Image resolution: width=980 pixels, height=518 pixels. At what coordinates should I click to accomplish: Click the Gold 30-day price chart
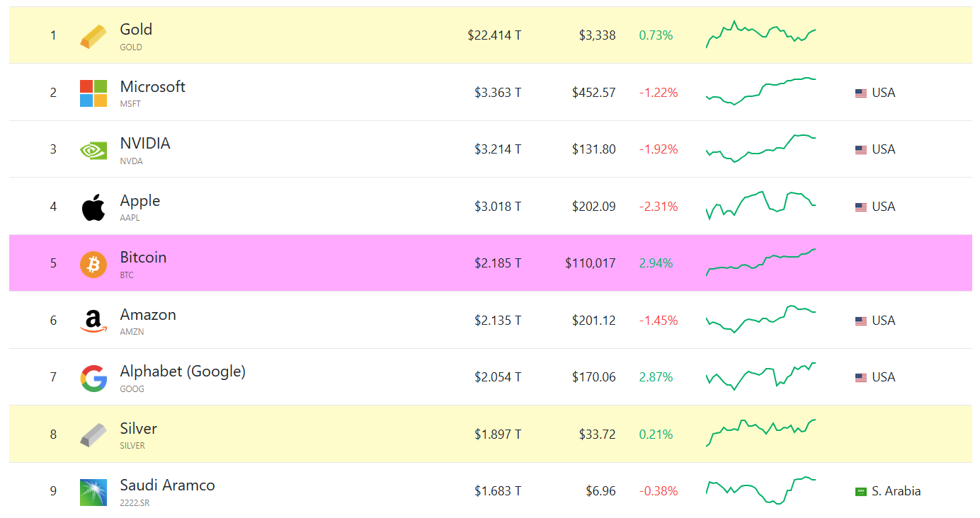(760, 35)
